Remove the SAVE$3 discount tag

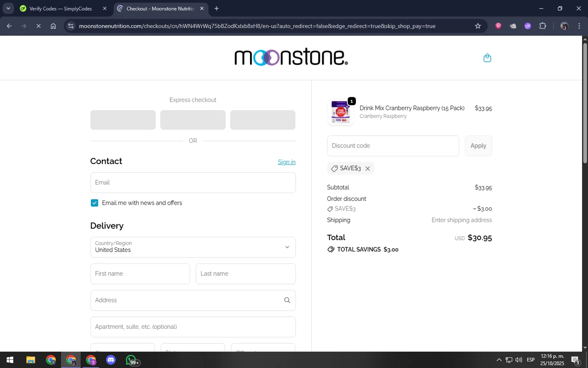pyautogui.click(x=368, y=169)
